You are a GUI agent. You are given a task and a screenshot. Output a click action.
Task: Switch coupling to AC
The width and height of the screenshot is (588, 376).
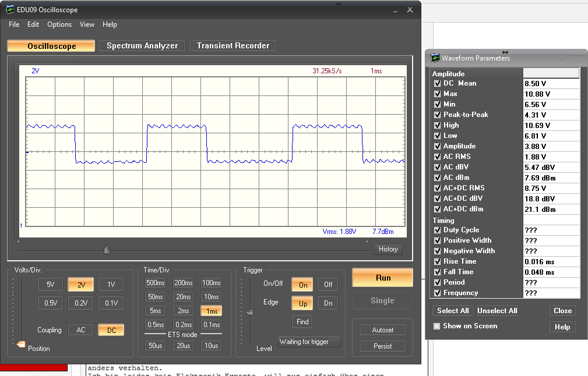click(81, 330)
